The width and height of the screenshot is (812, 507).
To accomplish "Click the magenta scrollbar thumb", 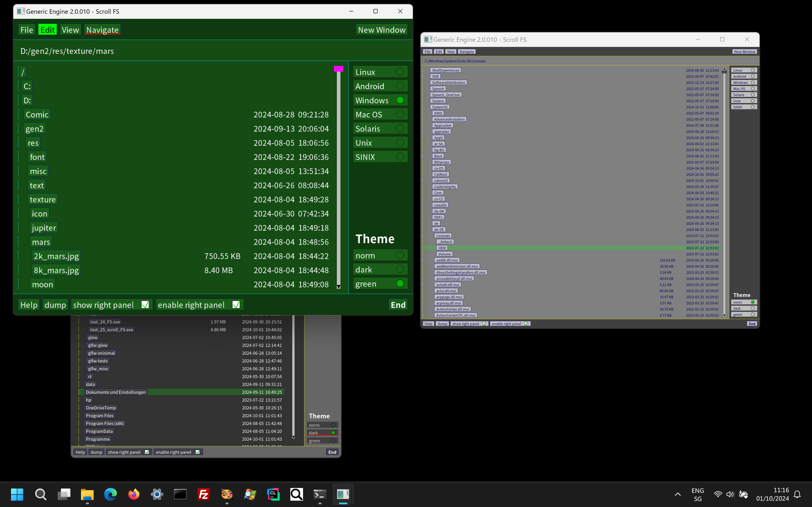I will click(x=339, y=69).
